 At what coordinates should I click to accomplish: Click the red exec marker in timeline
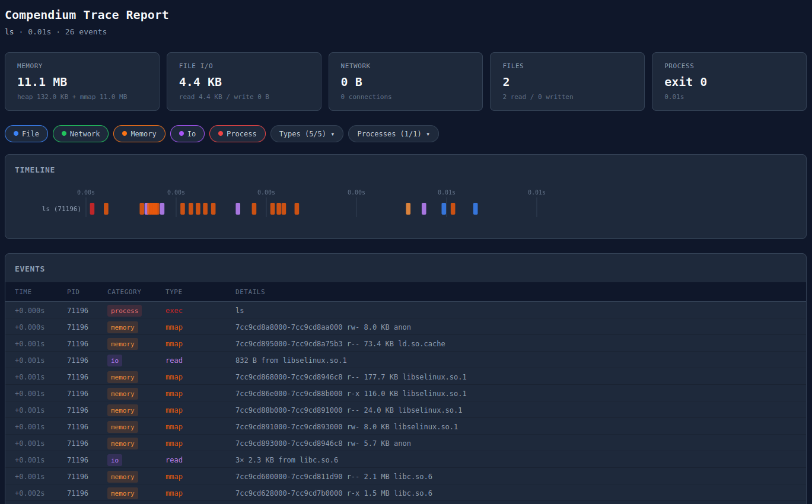coord(92,209)
